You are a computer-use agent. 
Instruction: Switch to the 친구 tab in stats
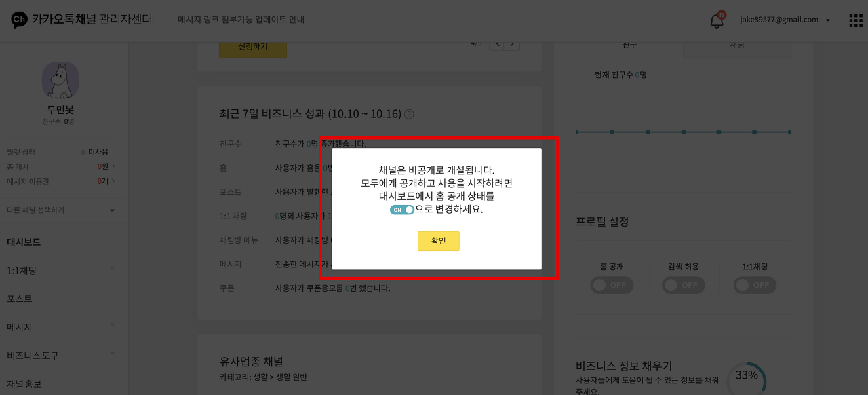tap(629, 45)
